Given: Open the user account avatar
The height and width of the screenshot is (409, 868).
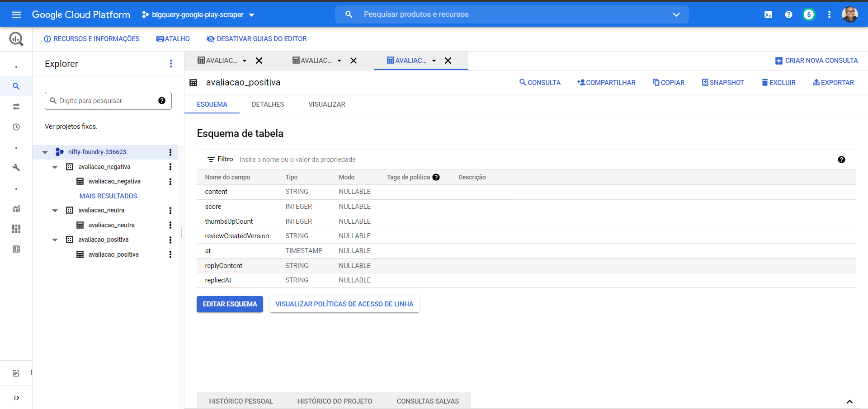Looking at the screenshot, I should pyautogui.click(x=849, y=14).
